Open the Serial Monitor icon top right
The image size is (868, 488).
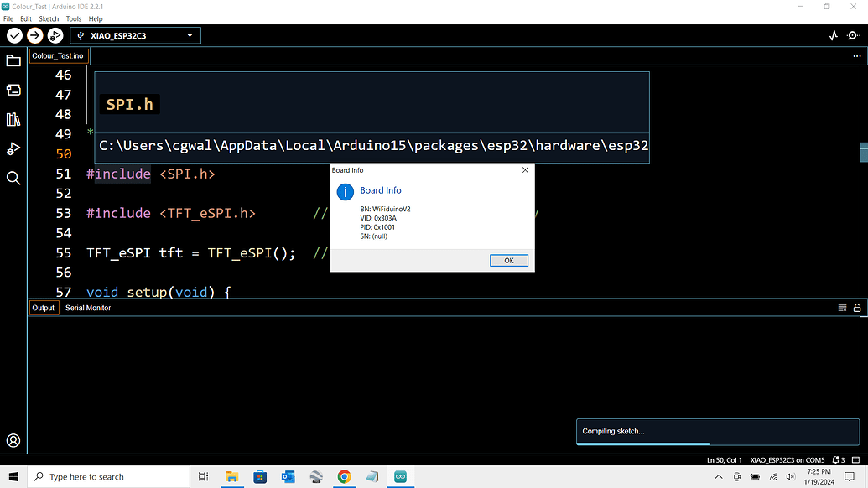[x=854, y=35]
